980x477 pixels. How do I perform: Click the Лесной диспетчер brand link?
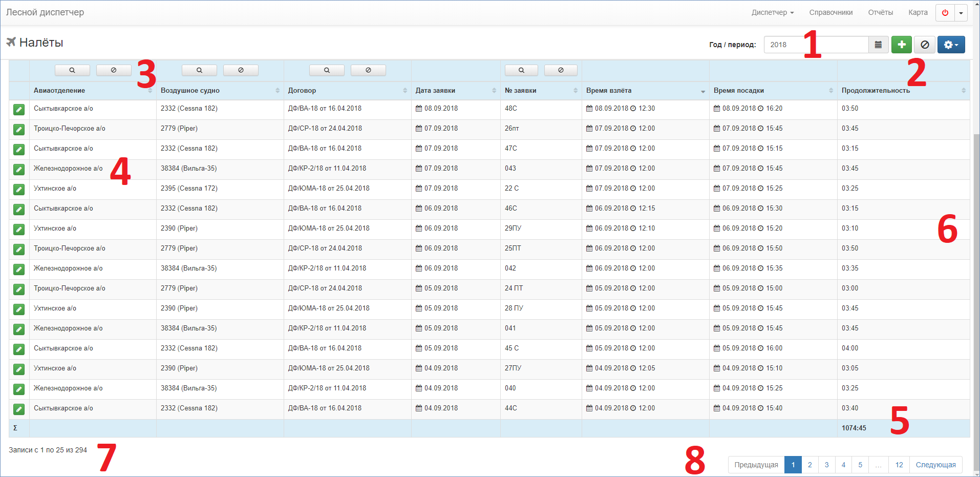pos(45,12)
